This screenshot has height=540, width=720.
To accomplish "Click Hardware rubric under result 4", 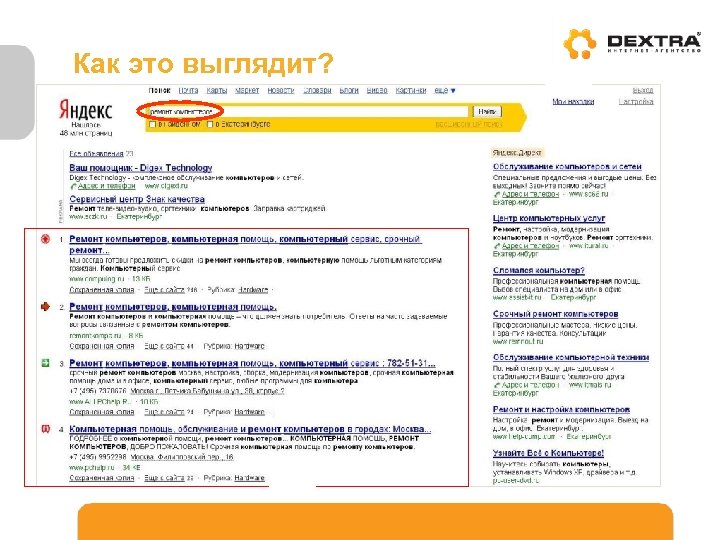I will [x=249, y=478].
